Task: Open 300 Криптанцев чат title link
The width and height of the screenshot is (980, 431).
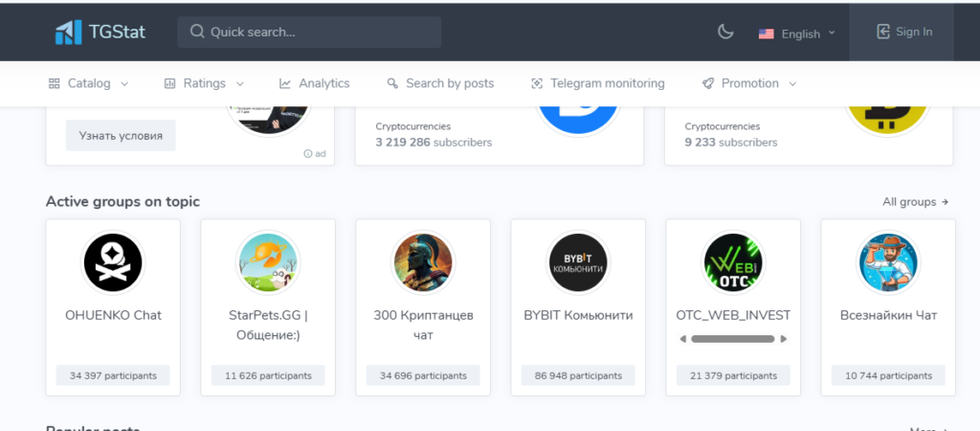Action: 423,326
